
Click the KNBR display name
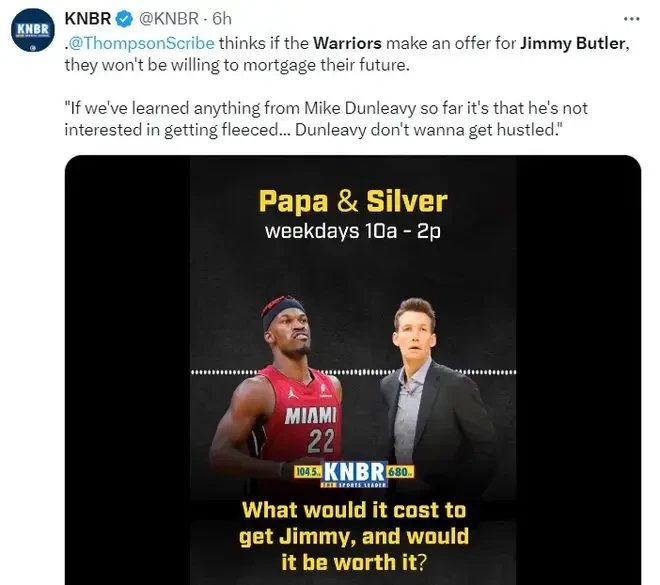click(x=88, y=19)
